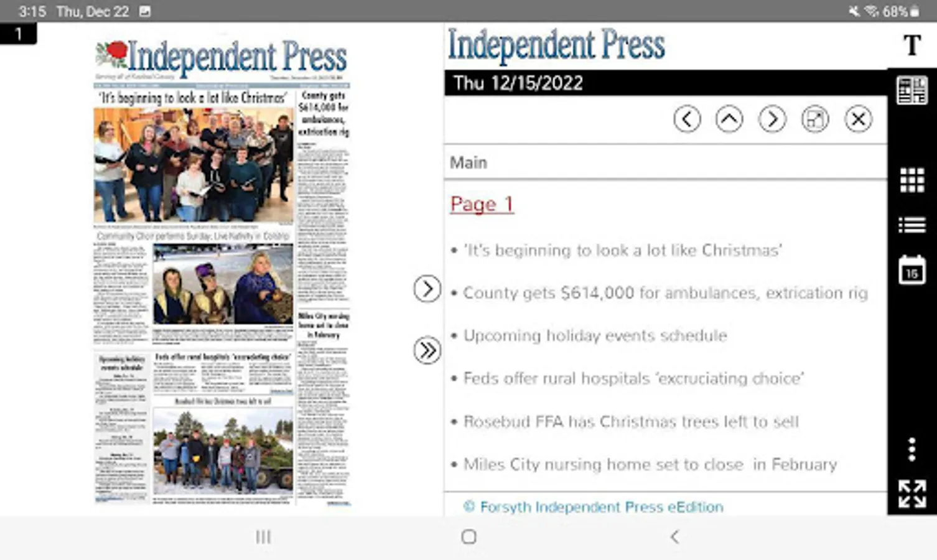Open the calendar date picker icon
This screenshot has width=937, height=560.
point(911,270)
